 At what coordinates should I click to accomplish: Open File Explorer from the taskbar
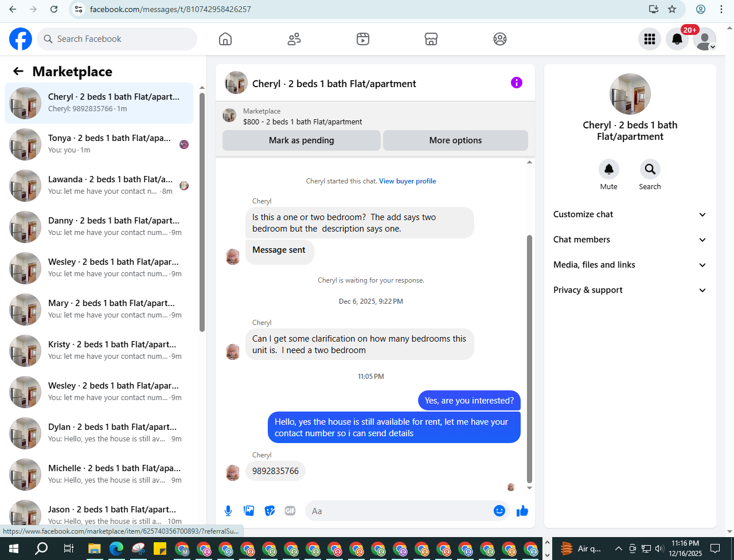pyautogui.click(x=94, y=549)
